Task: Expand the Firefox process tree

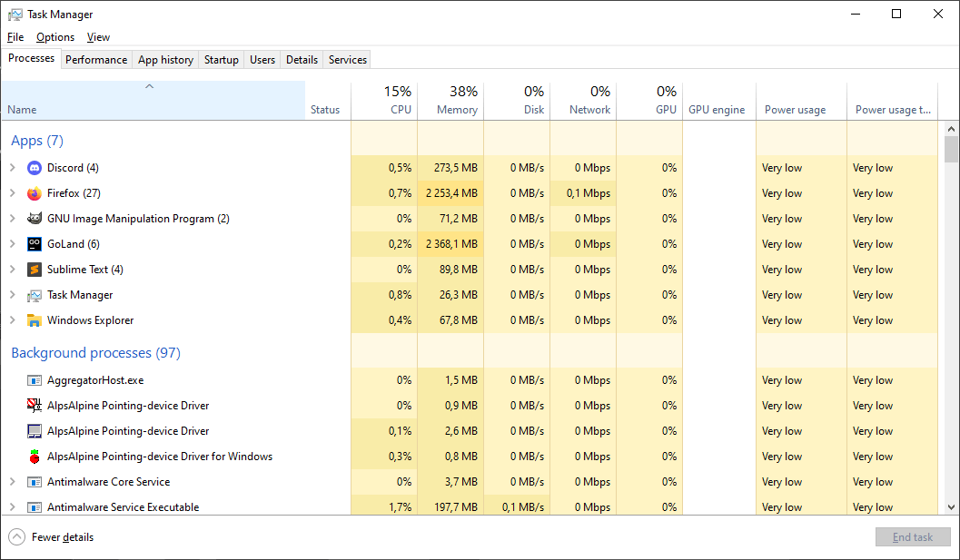Action: pyautogui.click(x=13, y=193)
